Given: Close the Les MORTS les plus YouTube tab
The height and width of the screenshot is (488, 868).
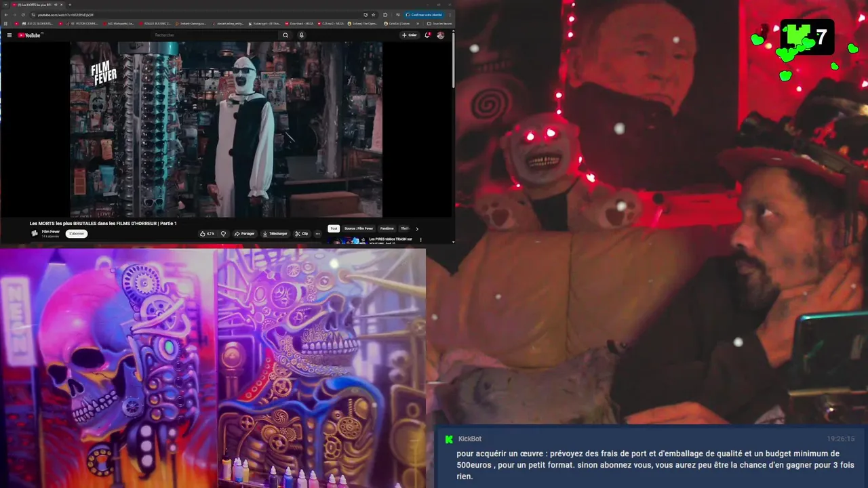Looking at the screenshot, I should click(x=62, y=5).
